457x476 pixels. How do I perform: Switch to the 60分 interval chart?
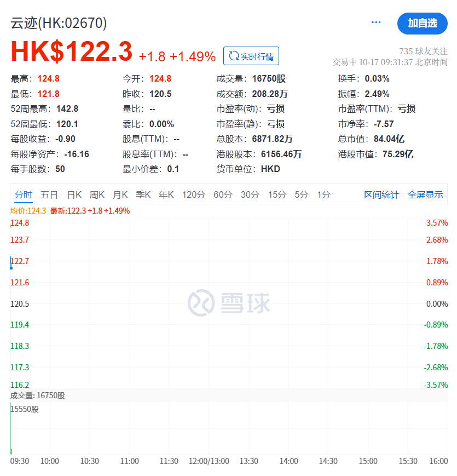point(223,194)
